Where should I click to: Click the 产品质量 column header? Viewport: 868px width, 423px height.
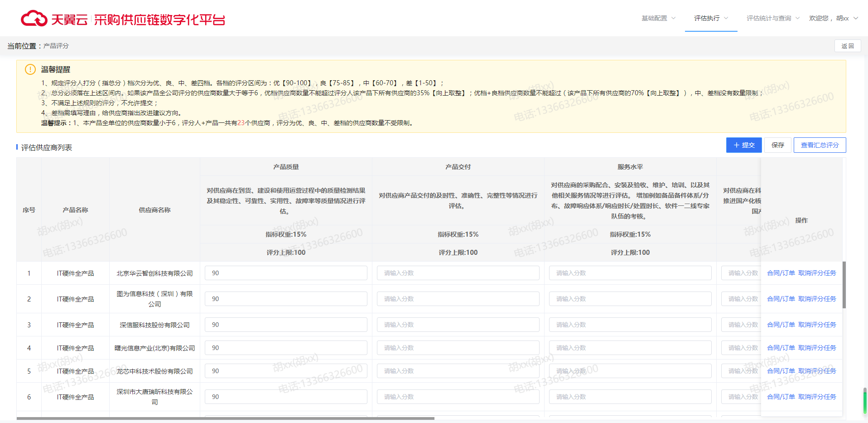coord(286,167)
